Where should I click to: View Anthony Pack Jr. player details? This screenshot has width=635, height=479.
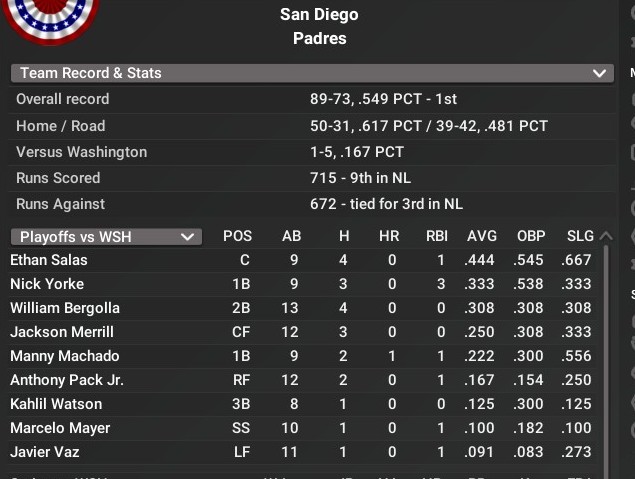67,380
